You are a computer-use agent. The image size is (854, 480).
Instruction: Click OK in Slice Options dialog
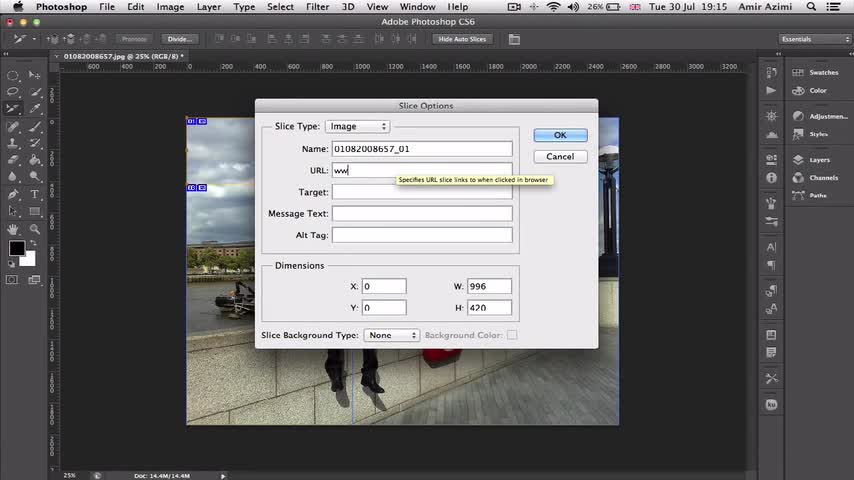pyautogui.click(x=560, y=135)
